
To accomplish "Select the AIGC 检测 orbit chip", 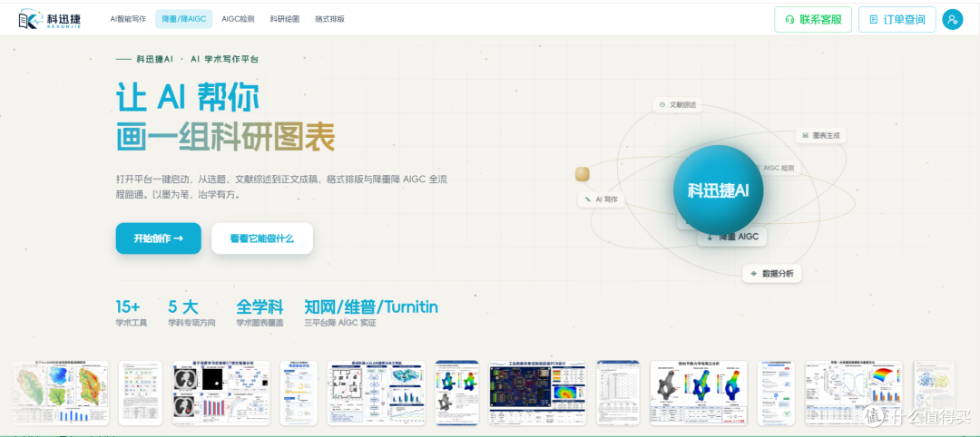I will [x=779, y=169].
